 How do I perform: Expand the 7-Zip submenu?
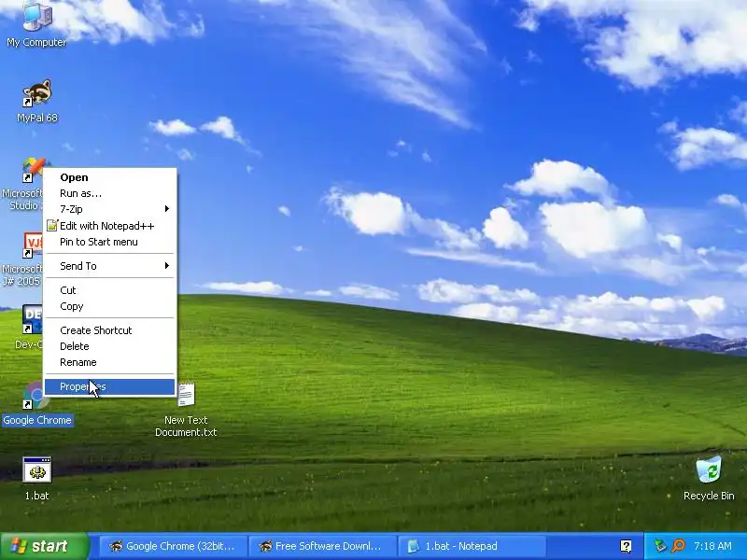(x=110, y=209)
